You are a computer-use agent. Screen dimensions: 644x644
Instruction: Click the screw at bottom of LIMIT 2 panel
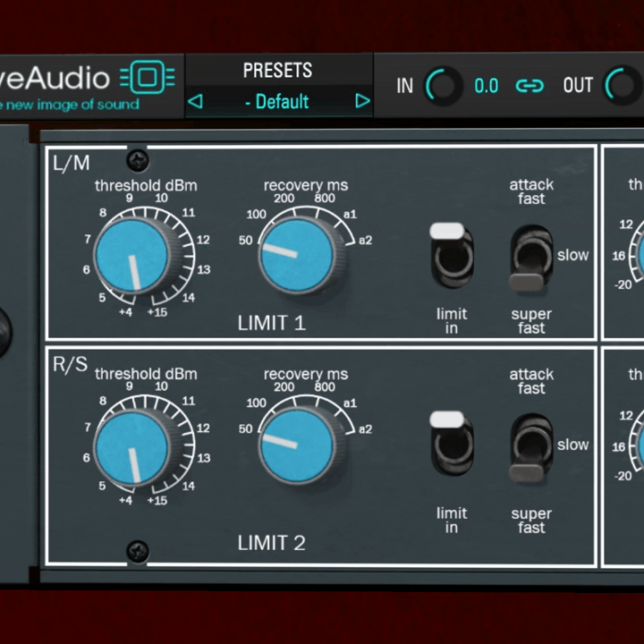tap(137, 550)
